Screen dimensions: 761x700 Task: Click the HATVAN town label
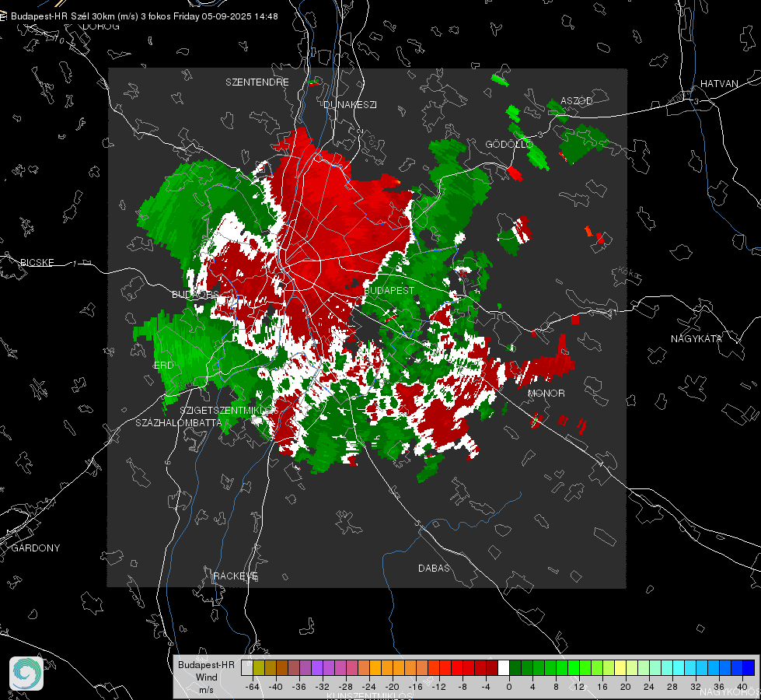point(719,83)
